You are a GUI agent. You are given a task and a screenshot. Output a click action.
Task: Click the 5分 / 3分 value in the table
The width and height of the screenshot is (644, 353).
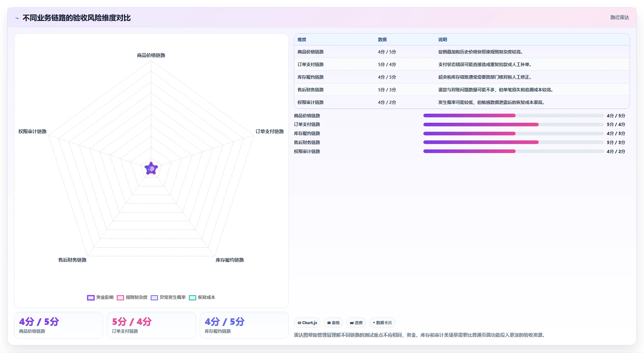point(387,90)
